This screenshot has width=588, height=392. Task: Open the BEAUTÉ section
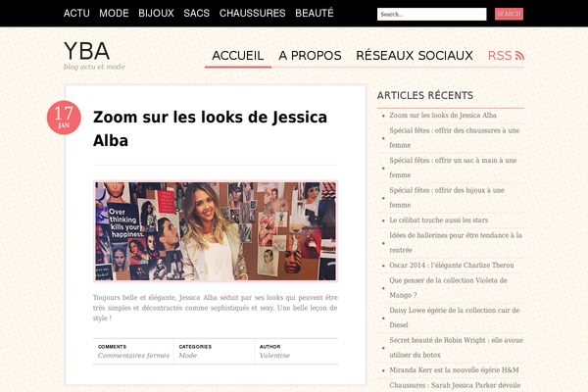(315, 13)
